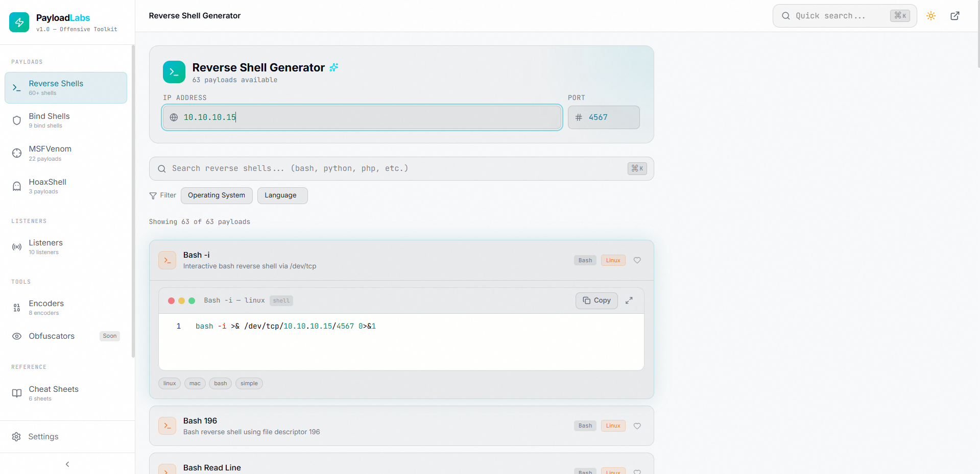Click the Obfuscators eye icon
This screenshot has width=980, height=474.
tap(17, 336)
